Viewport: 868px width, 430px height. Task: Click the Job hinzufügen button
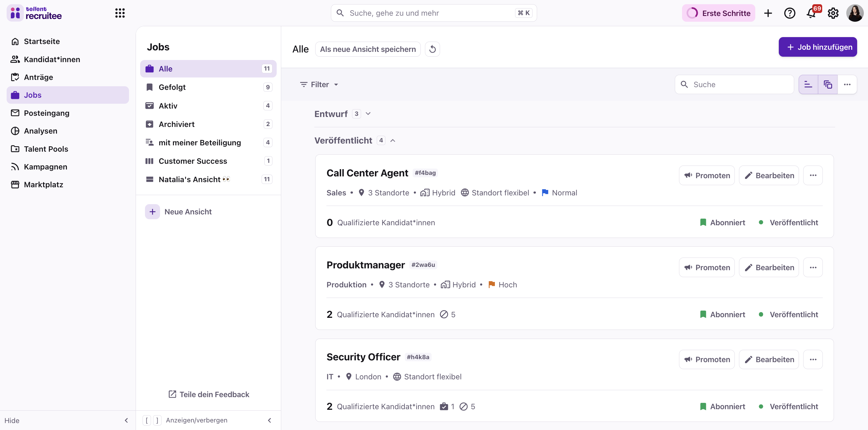817,47
